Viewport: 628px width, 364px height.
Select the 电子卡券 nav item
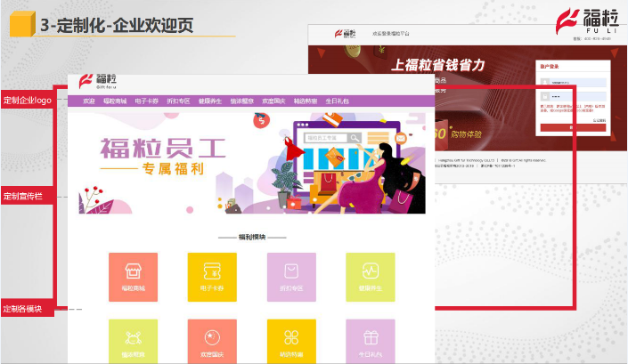coord(147,101)
